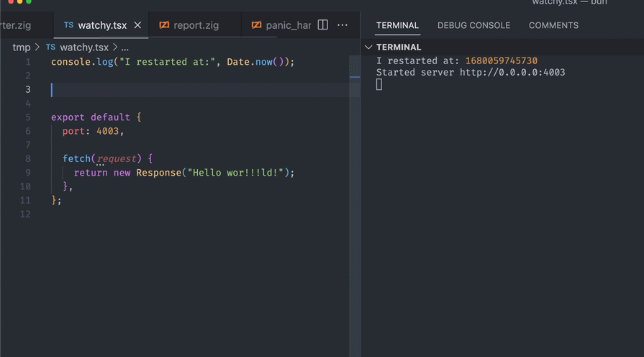644x357 pixels.
Task: Switch to the report.zig tab
Action: point(196,25)
